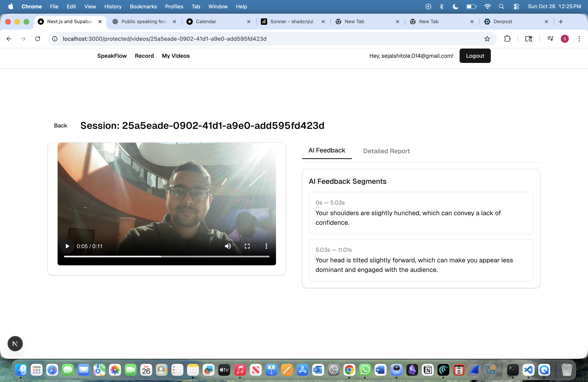Screen dimensions: 588x382
Task: Open Next.js dev tools indicator
Action: pos(15,343)
